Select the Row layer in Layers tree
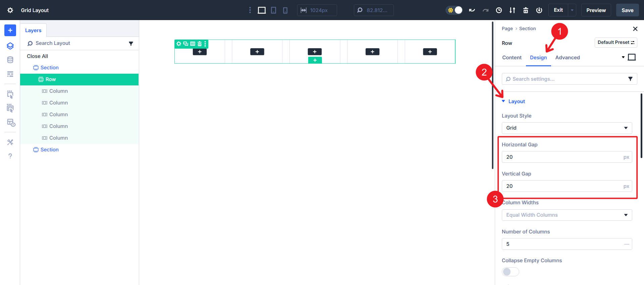The image size is (644, 285). [51, 79]
